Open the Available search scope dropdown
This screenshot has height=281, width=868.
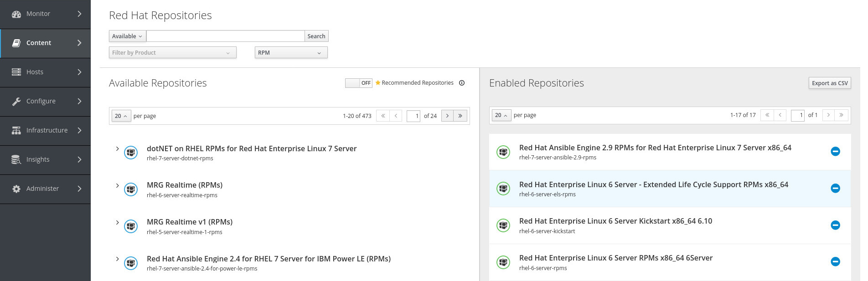point(127,36)
